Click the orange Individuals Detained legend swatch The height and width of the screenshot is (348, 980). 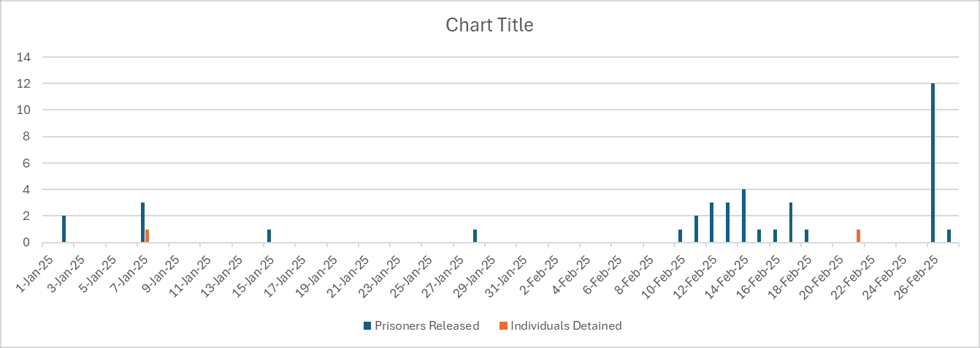click(x=503, y=325)
